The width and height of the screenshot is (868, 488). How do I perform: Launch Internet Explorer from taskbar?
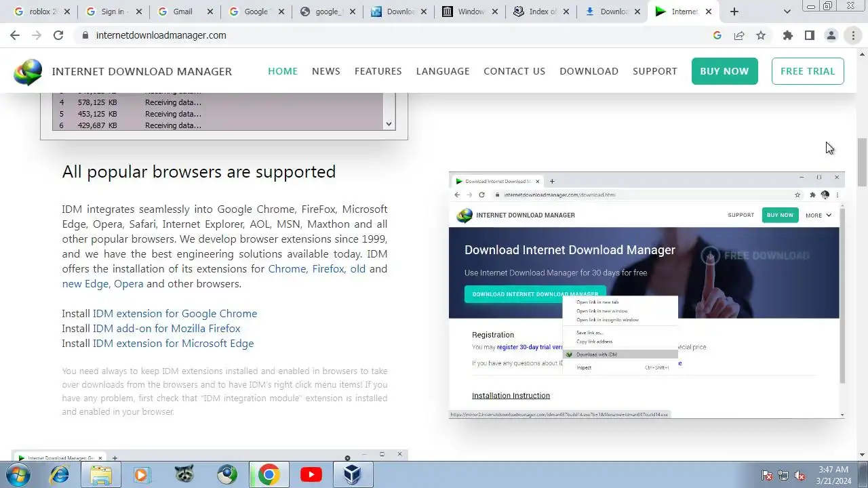(x=59, y=475)
